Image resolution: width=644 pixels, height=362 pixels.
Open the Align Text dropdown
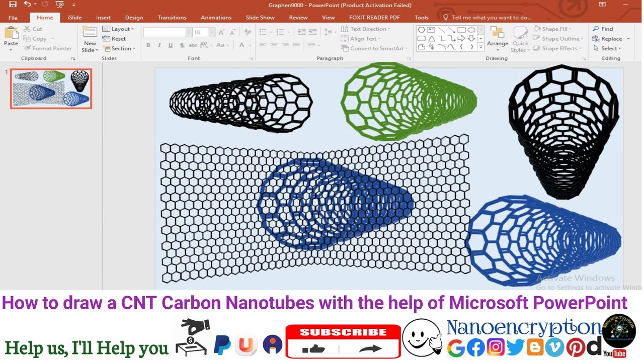[x=361, y=39]
